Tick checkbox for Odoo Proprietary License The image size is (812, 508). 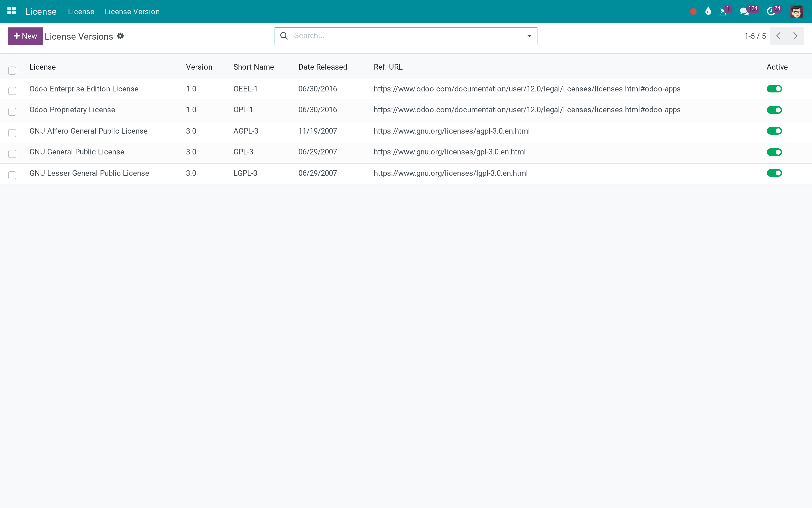(x=12, y=112)
